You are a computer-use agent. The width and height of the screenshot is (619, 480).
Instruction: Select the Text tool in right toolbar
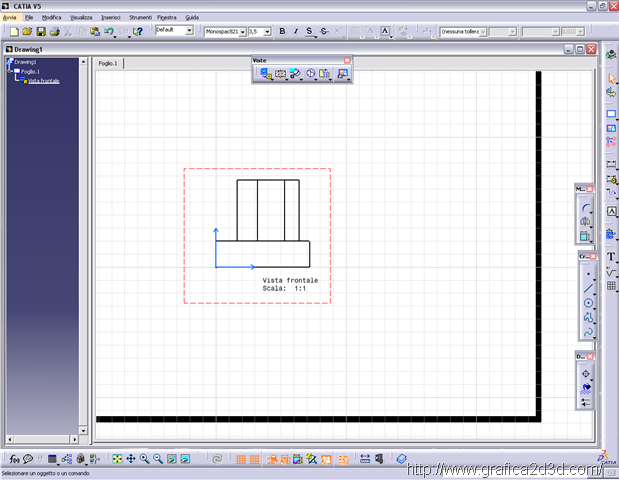(x=611, y=256)
